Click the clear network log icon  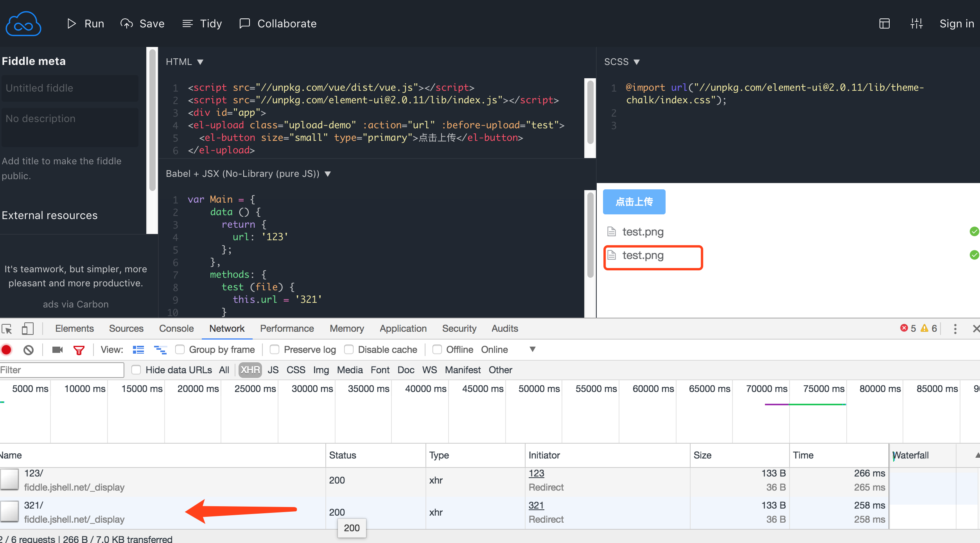[x=29, y=350]
